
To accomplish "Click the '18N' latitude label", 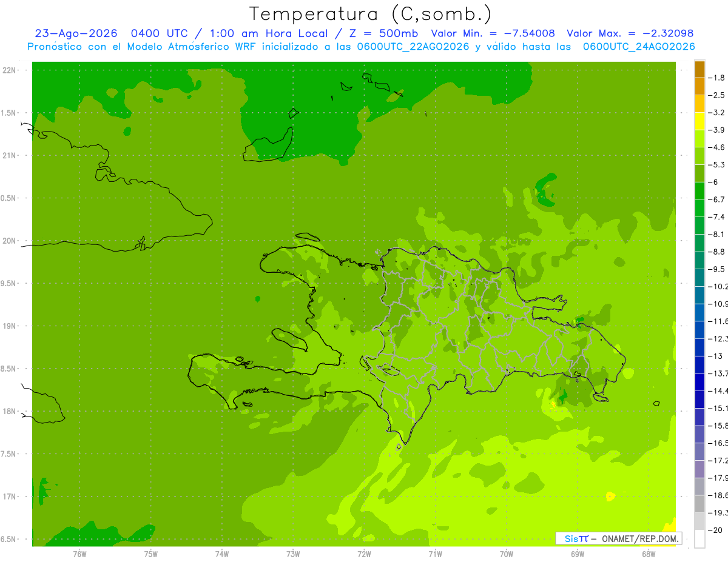I will 9,412.
